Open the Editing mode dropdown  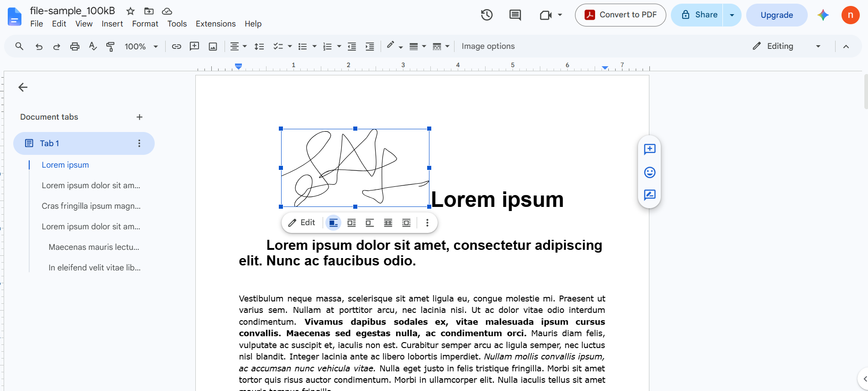click(786, 46)
